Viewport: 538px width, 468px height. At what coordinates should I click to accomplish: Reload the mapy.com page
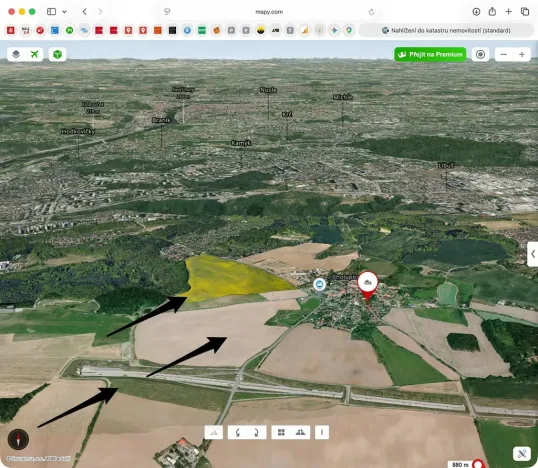pyautogui.click(x=371, y=12)
